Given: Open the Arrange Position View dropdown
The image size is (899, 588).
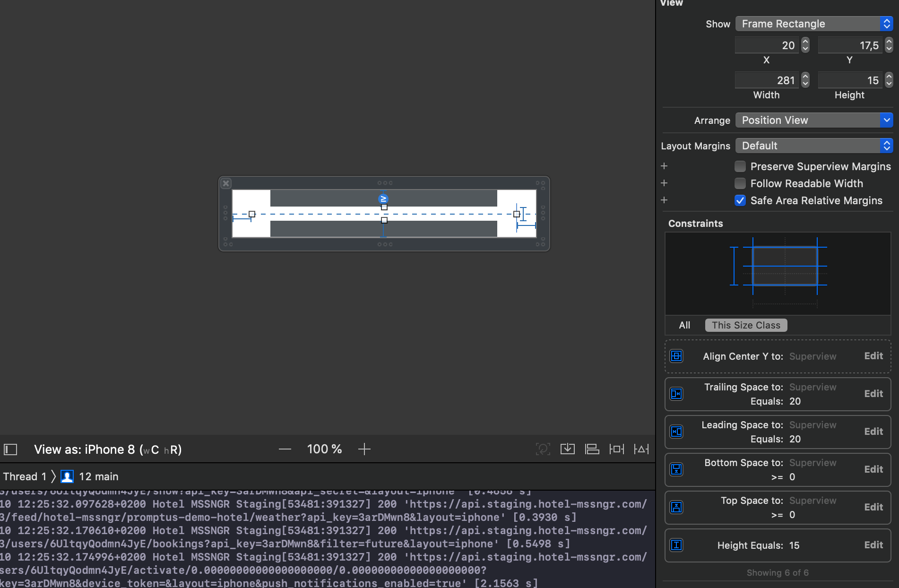Looking at the screenshot, I should pyautogui.click(x=814, y=120).
